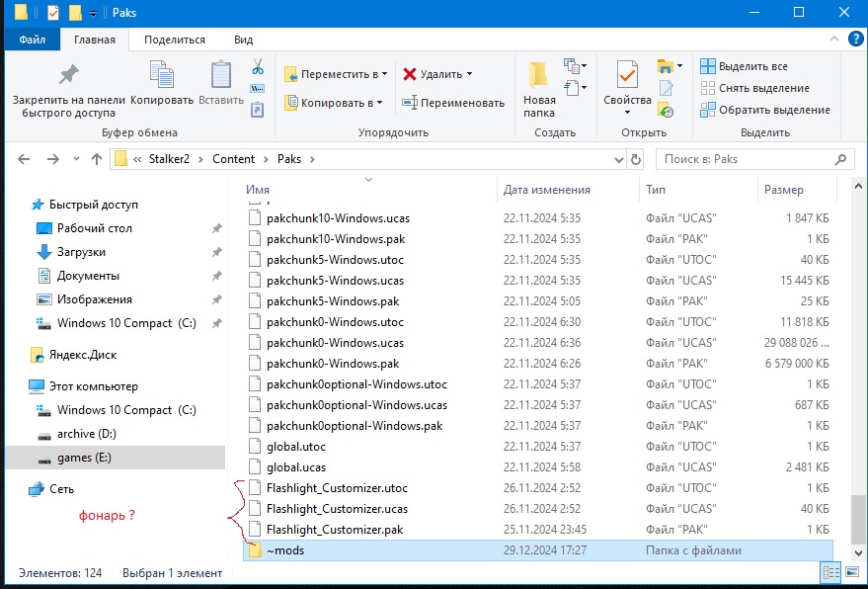868x589 pixels.
Task: Open Help question mark icon
Action: pyautogui.click(x=856, y=39)
